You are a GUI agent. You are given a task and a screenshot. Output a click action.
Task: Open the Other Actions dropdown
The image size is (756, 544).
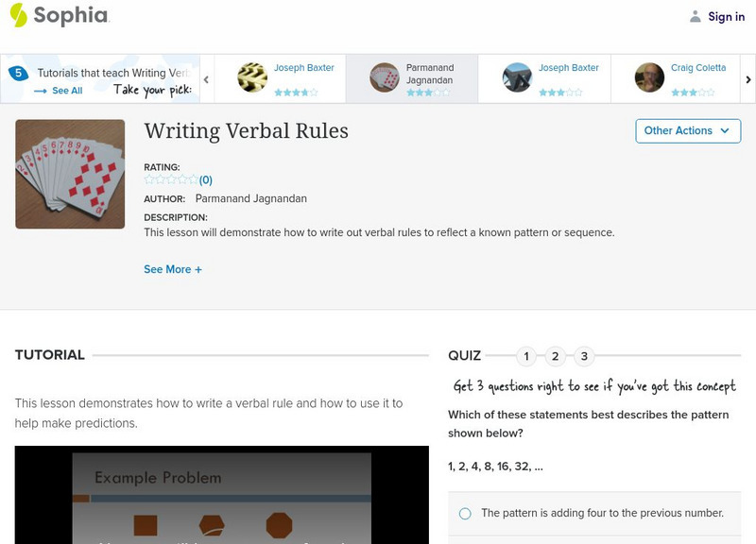pos(688,130)
